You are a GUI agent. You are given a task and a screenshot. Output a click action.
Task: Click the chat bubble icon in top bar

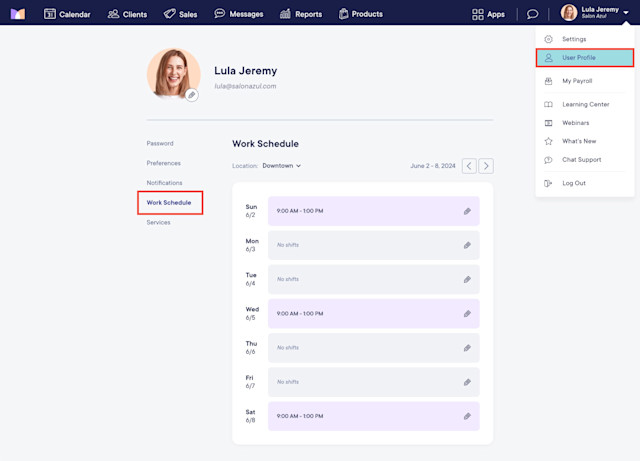coord(532,14)
